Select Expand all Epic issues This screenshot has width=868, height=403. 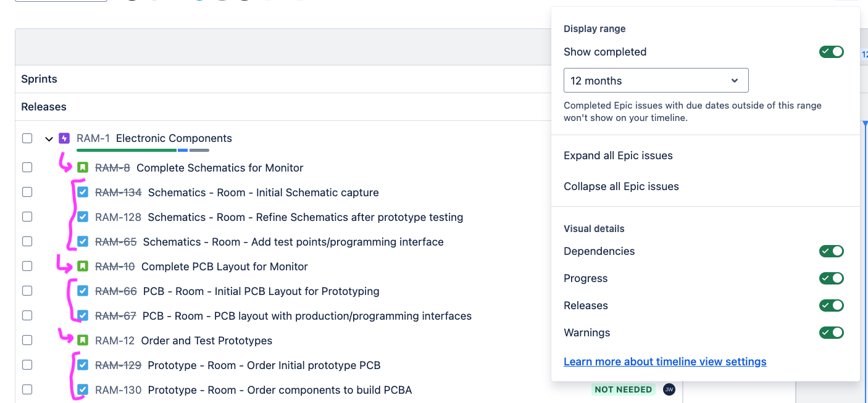[x=618, y=156]
